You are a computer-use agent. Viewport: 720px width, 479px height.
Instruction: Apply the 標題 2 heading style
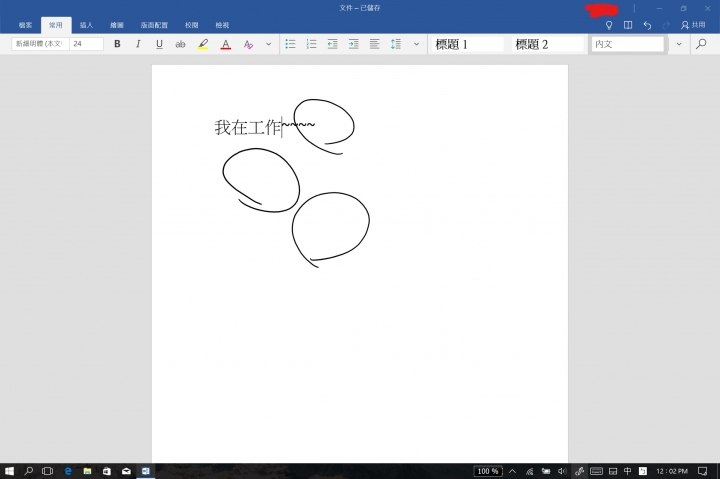[x=548, y=44]
